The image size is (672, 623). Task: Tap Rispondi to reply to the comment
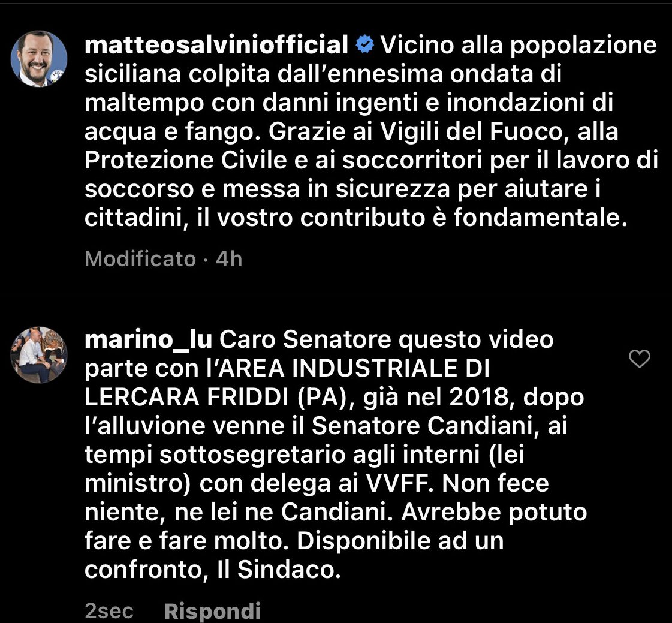[x=213, y=610]
